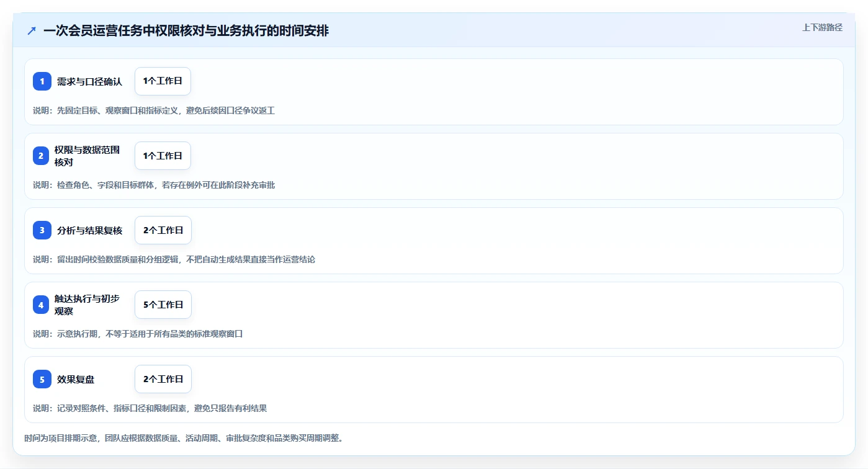Click the footer note 时间为项目排期示意
This screenshot has height=469, width=868.
pos(184,438)
